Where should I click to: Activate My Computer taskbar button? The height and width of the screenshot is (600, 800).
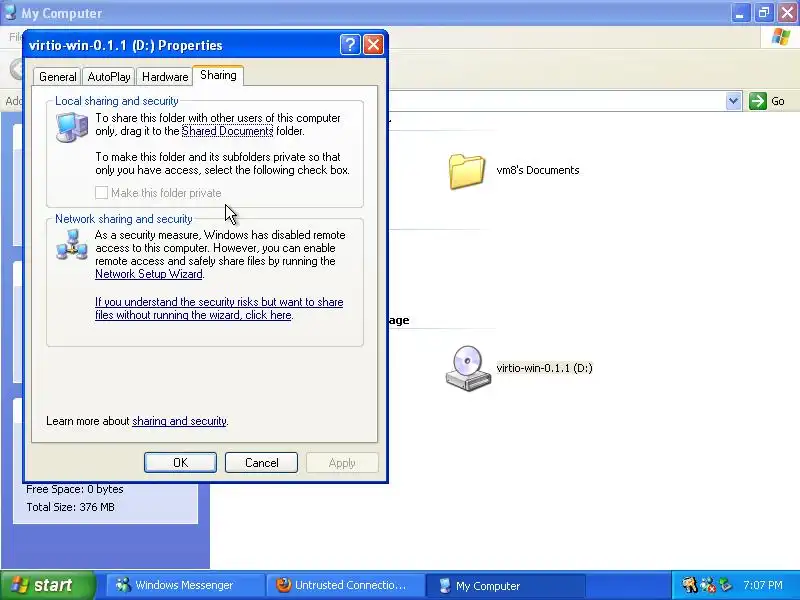(505, 585)
